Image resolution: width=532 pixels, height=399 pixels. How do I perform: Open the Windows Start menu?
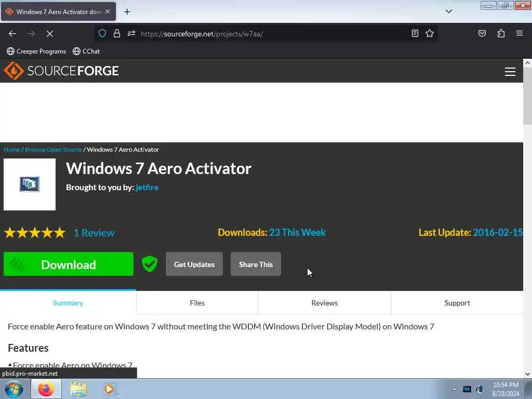[14, 389]
